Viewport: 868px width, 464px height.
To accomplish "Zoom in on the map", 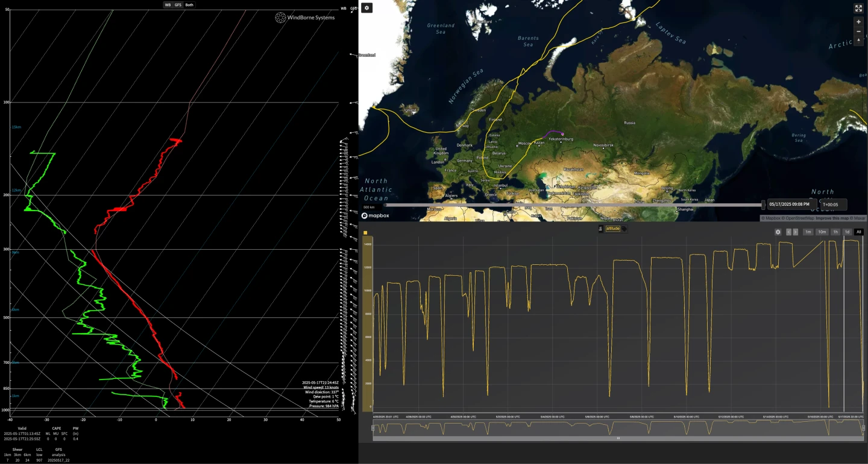I will click(x=858, y=22).
